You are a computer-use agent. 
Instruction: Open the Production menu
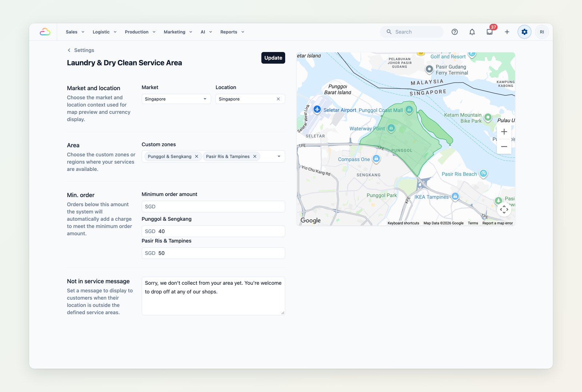140,32
